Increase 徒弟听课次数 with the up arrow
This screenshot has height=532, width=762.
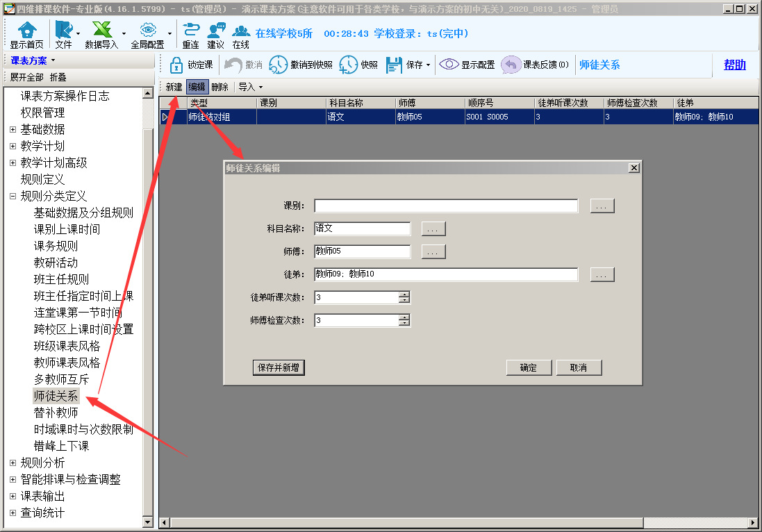404,294
